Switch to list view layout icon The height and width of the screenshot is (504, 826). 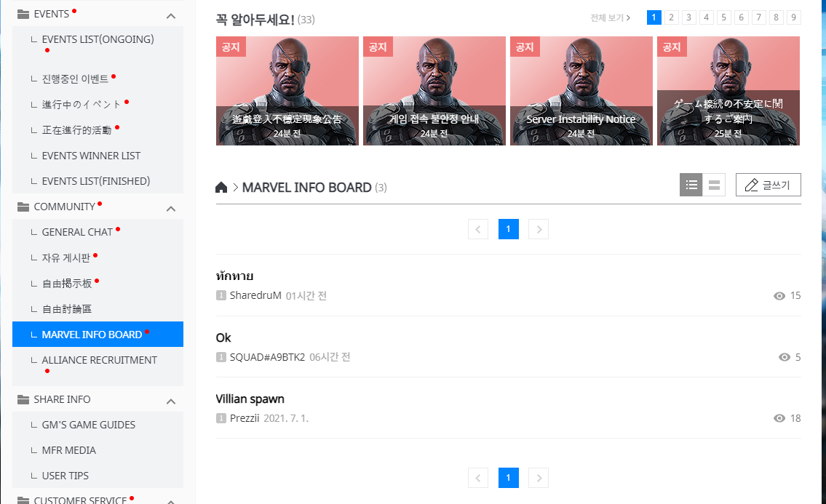click(x=691, y=185)
